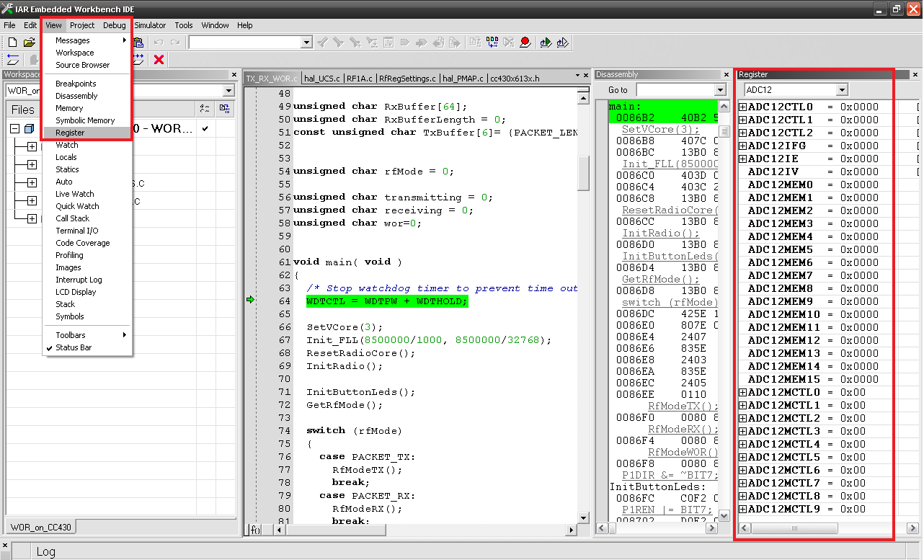The width and height of the screenshot is (924, 560).
Task: Open the ADC12 register group dropdown
Action: point(842,90)
